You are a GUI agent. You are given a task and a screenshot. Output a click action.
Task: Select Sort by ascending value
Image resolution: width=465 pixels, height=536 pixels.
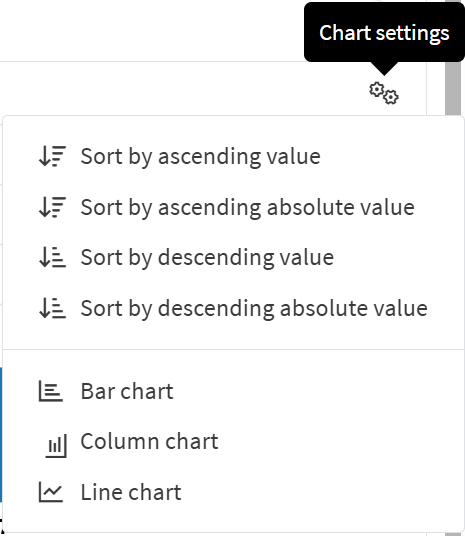(x=200, y=157)
